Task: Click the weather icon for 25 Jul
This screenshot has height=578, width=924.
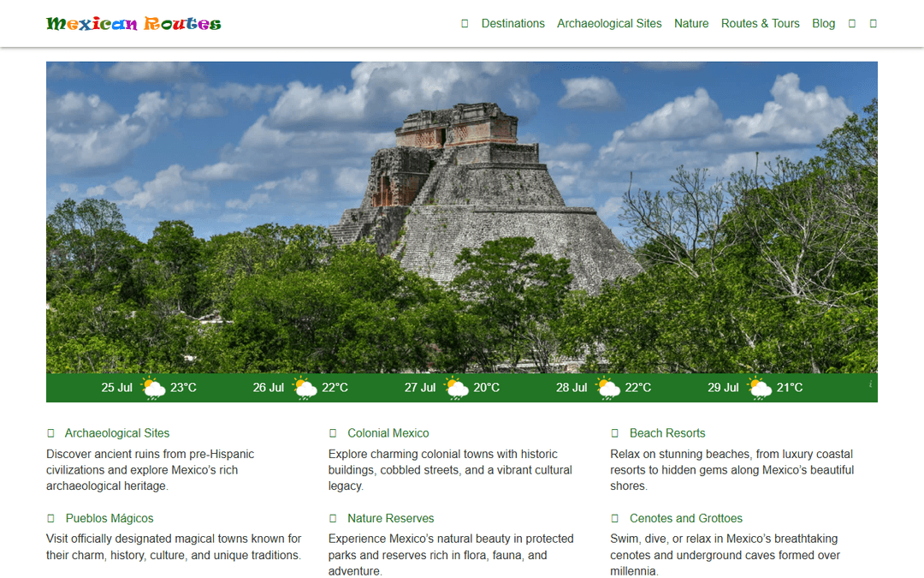Action: 153,388
